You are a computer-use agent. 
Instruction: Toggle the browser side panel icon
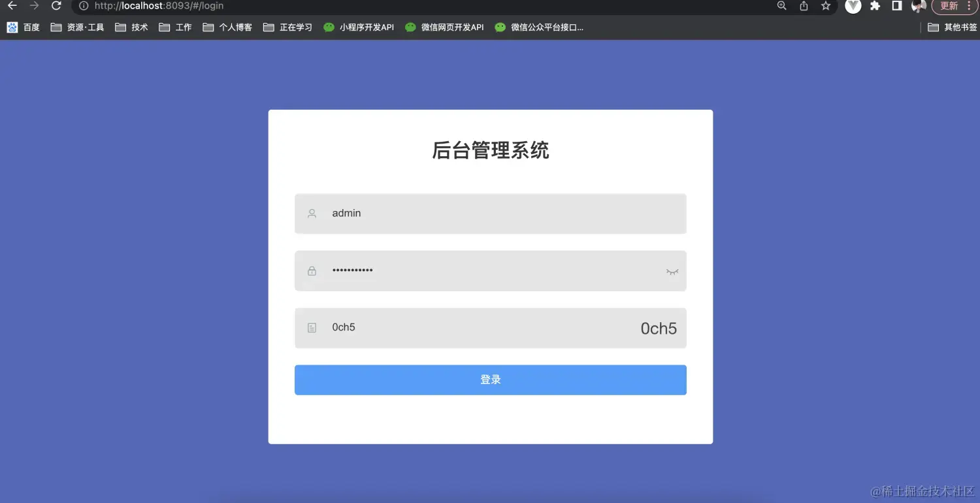(x=897, y=6)
